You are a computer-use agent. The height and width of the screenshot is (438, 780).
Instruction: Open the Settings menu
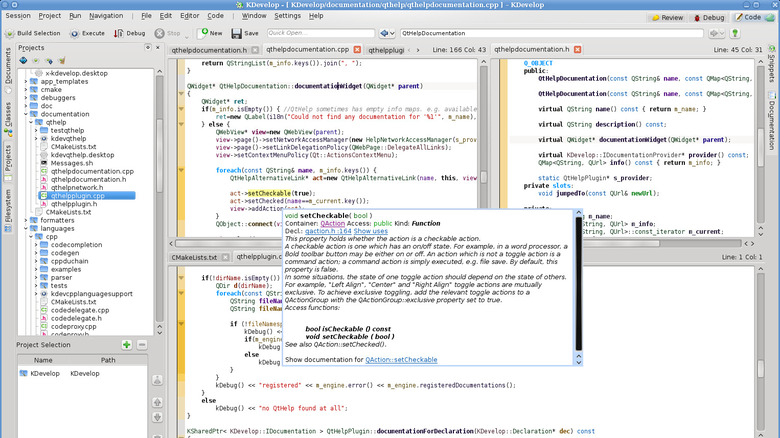click(x=287, y=16)
